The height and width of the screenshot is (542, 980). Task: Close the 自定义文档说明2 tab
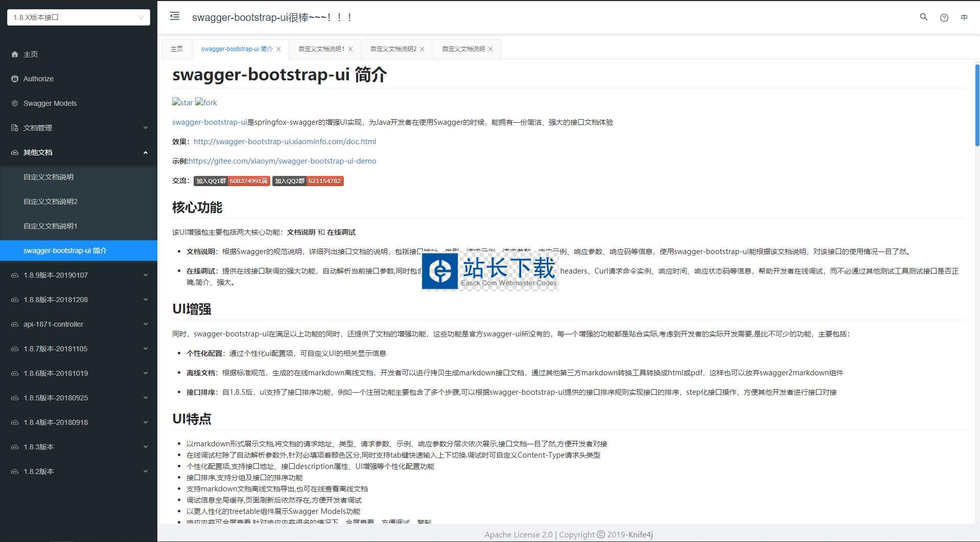click(422, 49)
